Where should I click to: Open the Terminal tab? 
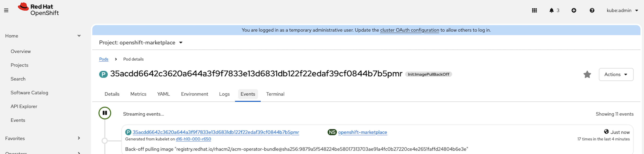pos(275,94)
